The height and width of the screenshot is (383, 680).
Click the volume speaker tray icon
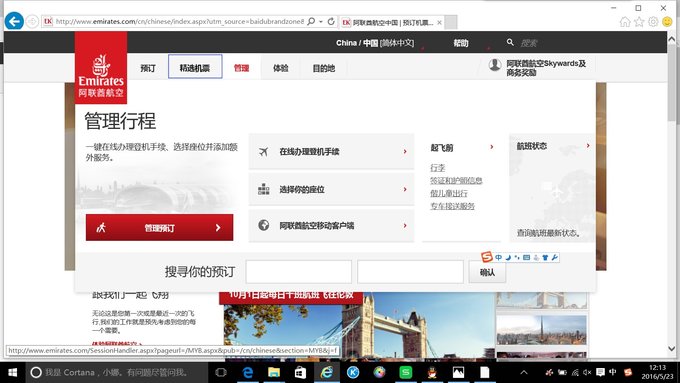587,372
